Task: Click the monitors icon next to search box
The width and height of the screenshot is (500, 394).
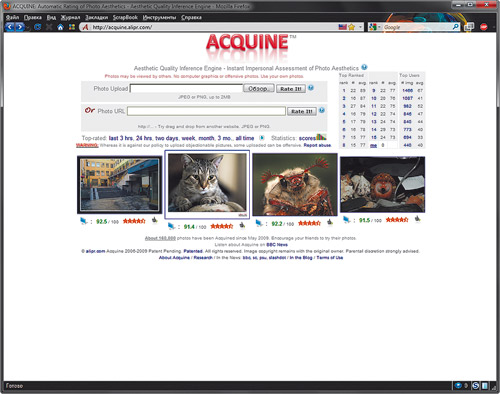Action: tap(469, 27)
